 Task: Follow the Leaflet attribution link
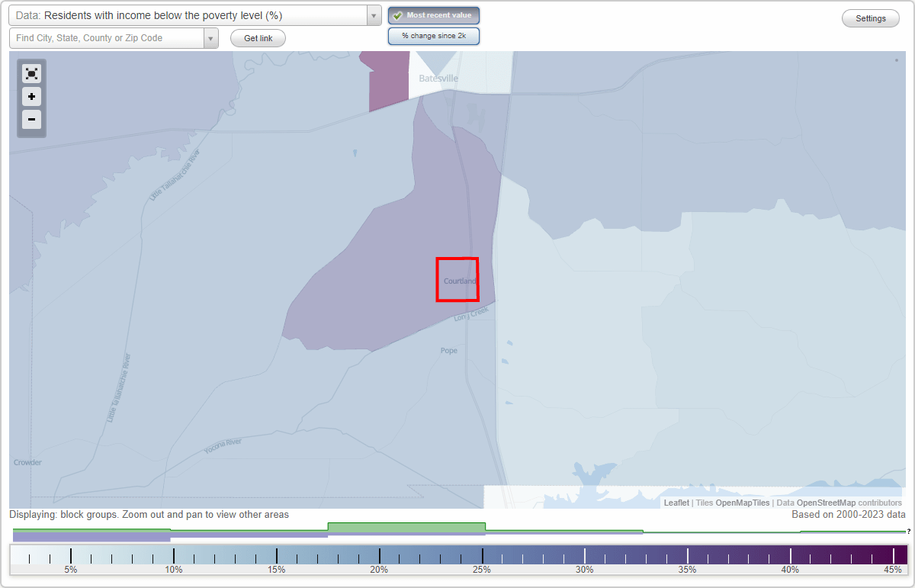click(676, 503)
